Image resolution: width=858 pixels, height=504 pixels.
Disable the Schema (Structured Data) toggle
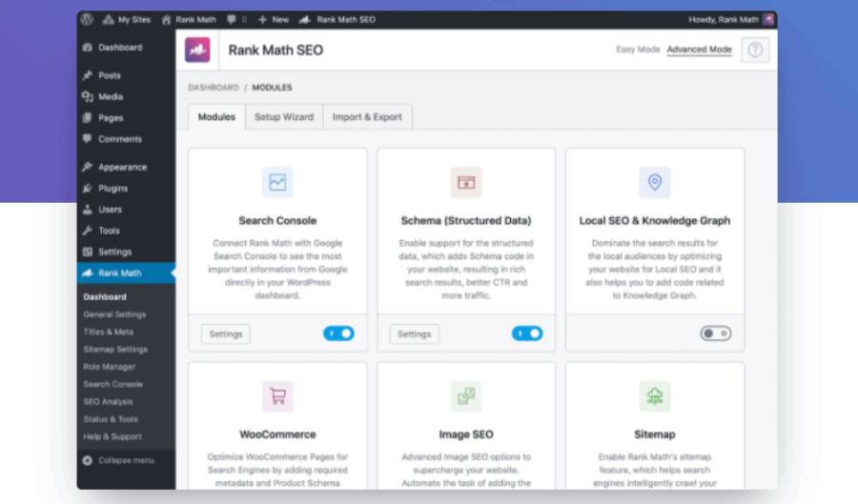527,333
